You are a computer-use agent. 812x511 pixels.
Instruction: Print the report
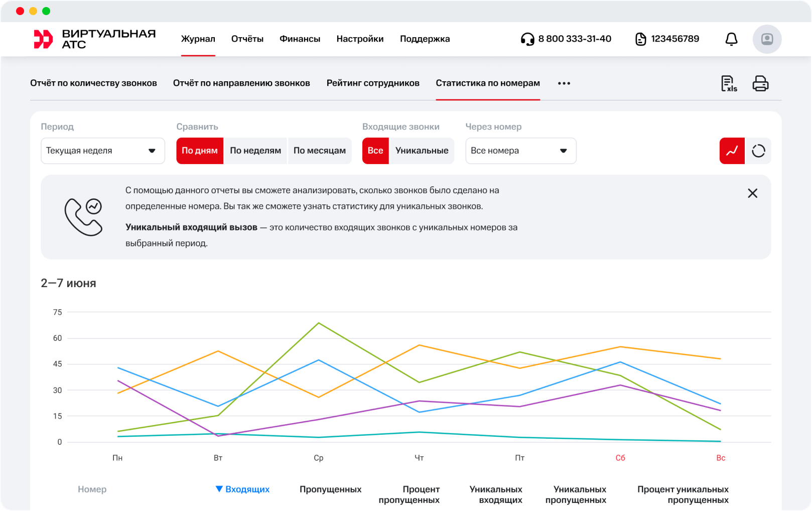point(760,83)
